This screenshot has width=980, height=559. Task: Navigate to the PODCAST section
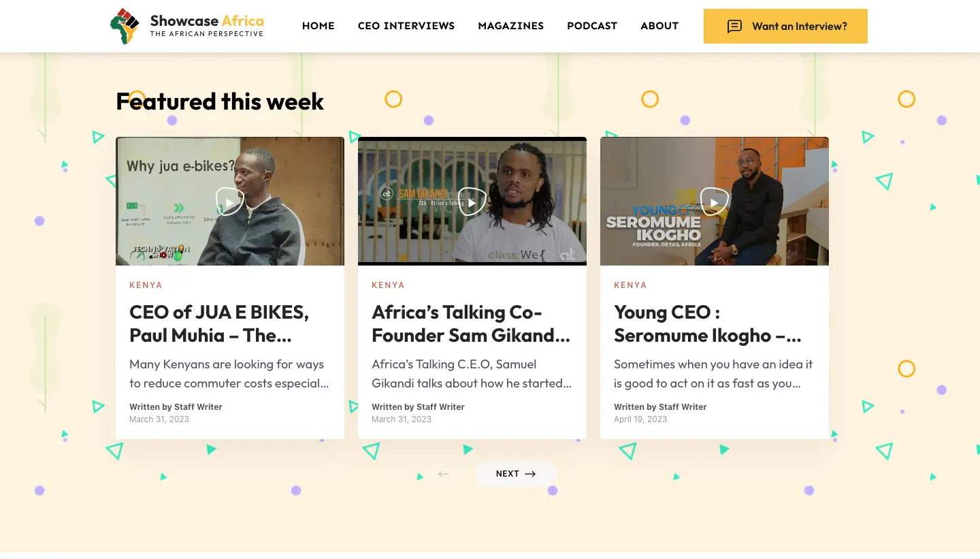(x=592, y=26)
